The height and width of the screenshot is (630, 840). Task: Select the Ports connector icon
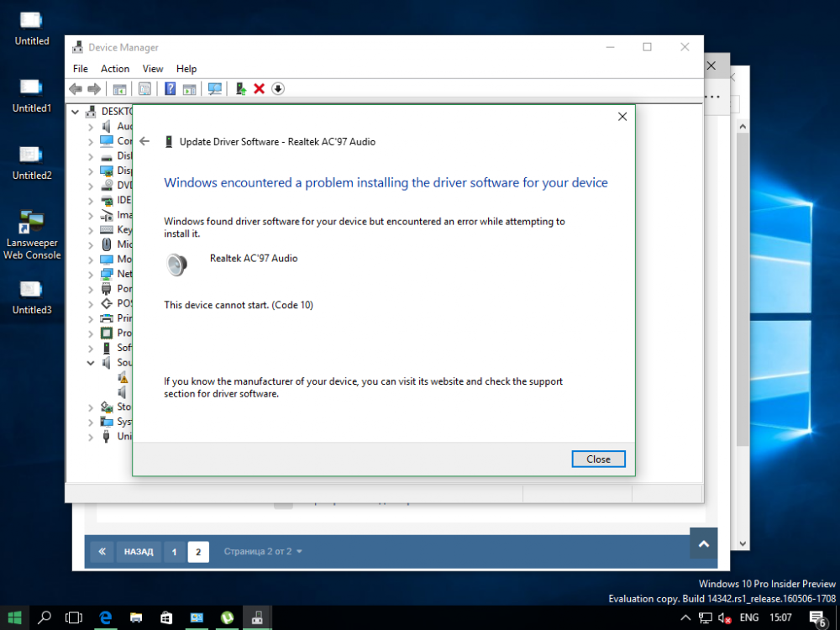107,289
